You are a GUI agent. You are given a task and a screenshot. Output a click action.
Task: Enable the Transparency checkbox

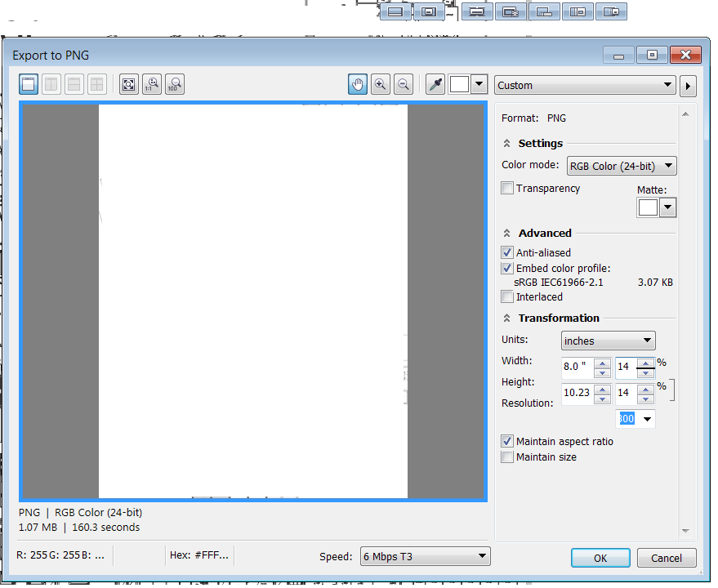[x=508, y=189]
